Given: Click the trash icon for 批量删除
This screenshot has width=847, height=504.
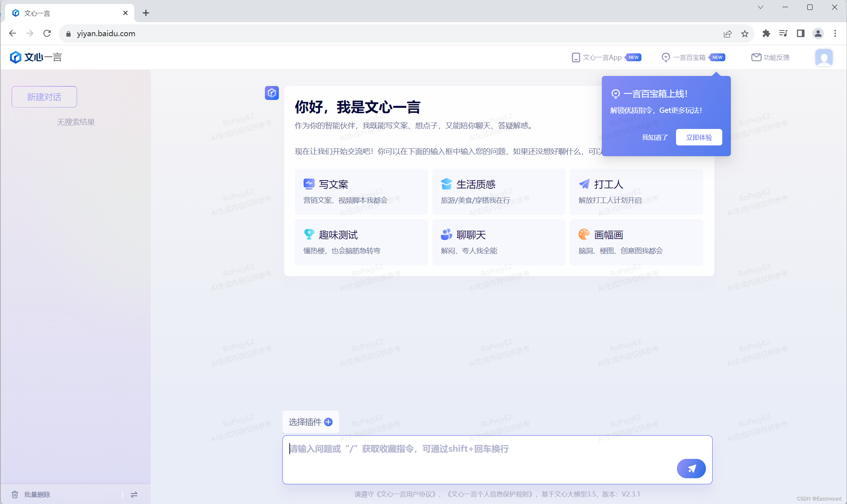Looking at the screenshot, I should (15, 494).
